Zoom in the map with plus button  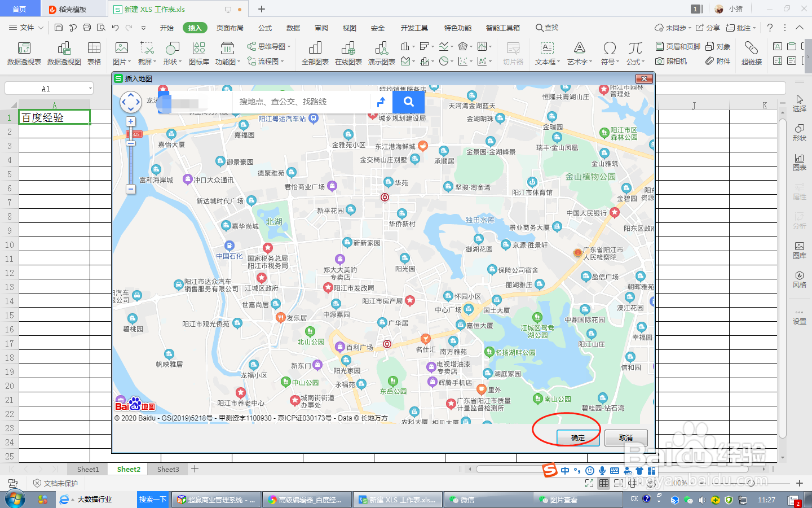click(x=131, y=121)
